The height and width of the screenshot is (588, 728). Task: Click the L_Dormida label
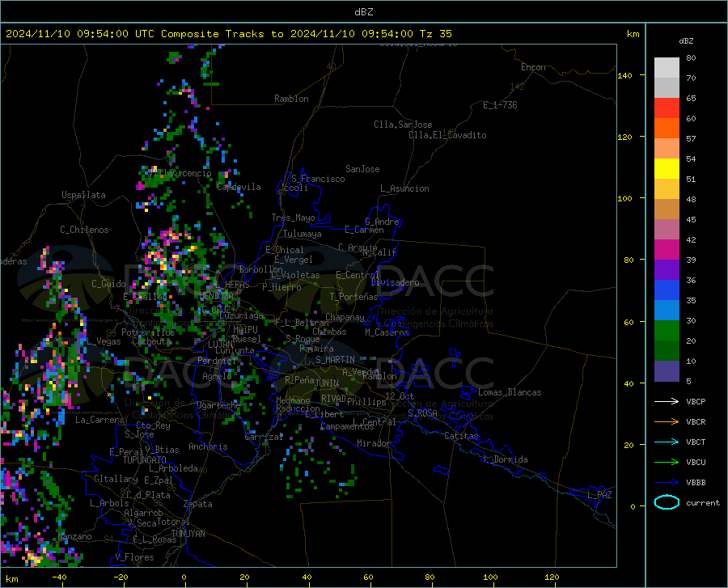[x=505, y=460]
